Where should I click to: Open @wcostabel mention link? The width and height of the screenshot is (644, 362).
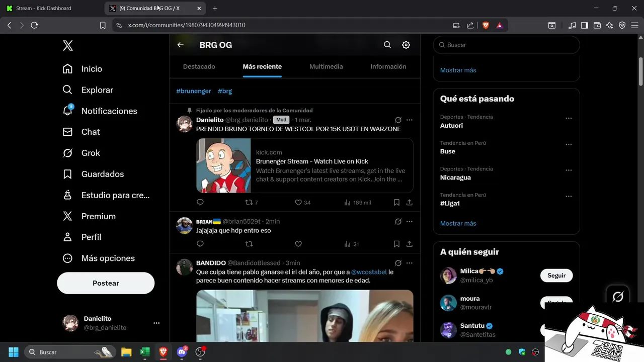tap(369, 272)
